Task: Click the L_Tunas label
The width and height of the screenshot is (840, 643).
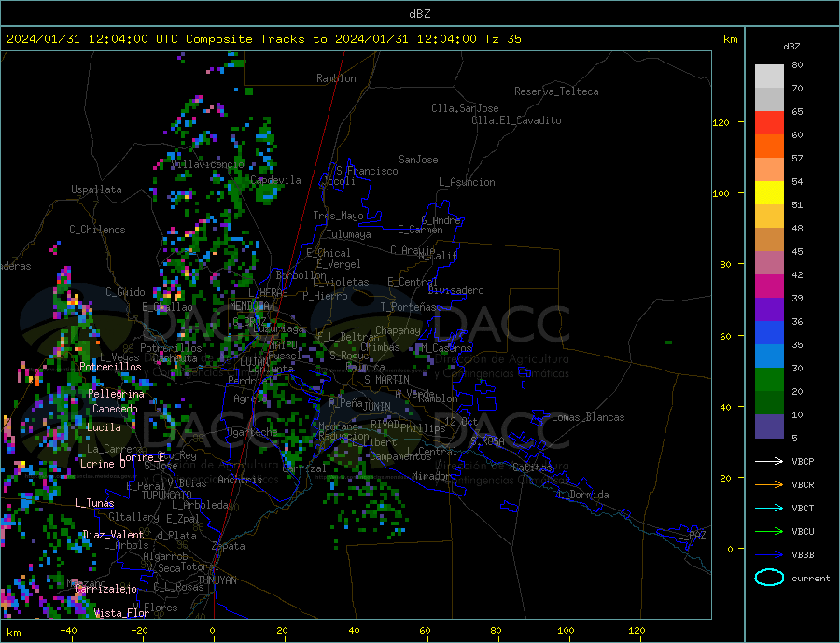Action: pyautogui.click(x=94, y=503)
